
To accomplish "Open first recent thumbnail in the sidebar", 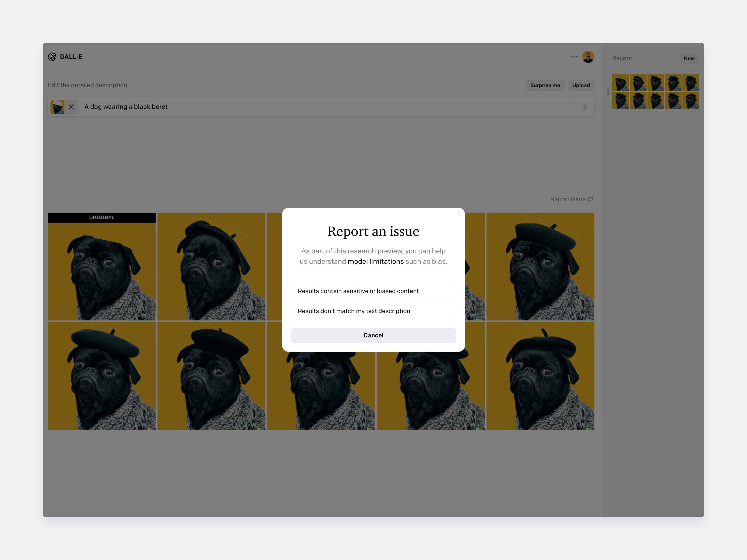I will 620,83.
